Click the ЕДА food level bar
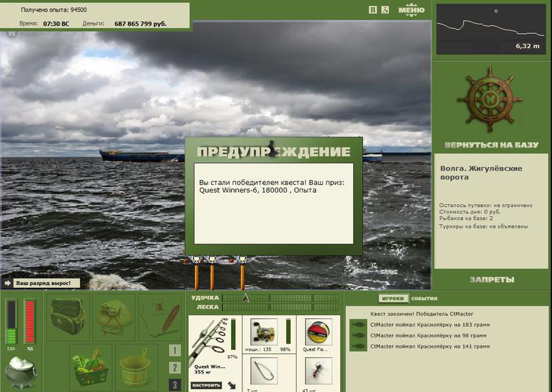The image size is (552, 392). [x=12, y=322]
